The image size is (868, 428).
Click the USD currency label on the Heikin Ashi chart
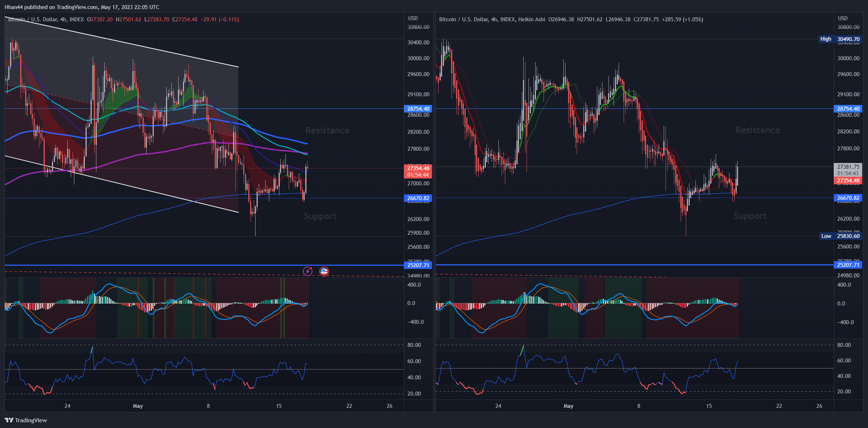coord(843,18)
